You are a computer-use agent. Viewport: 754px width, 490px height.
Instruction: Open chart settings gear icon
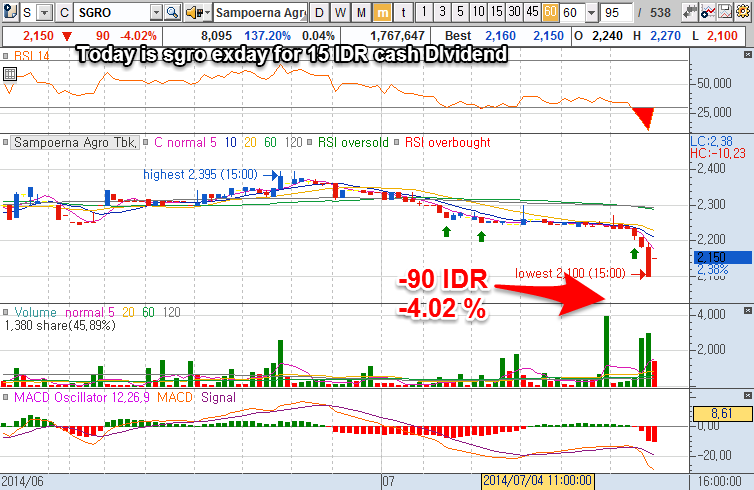tap(743, 12)
